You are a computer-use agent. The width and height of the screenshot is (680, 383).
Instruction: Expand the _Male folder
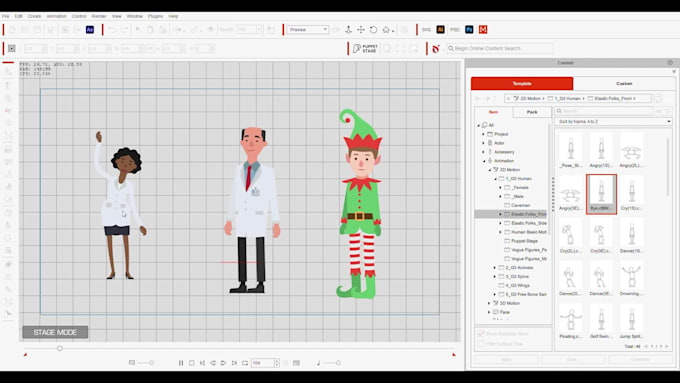[x=500, y=196]
